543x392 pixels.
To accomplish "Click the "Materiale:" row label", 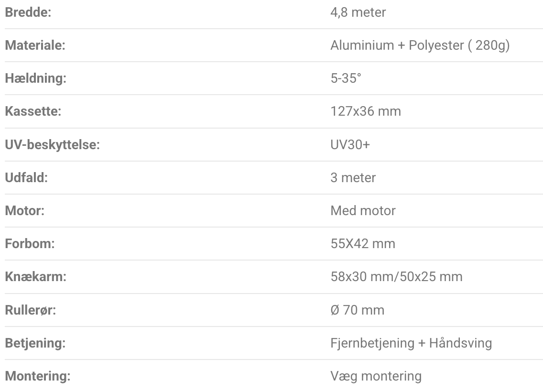I will pos(35,45).
